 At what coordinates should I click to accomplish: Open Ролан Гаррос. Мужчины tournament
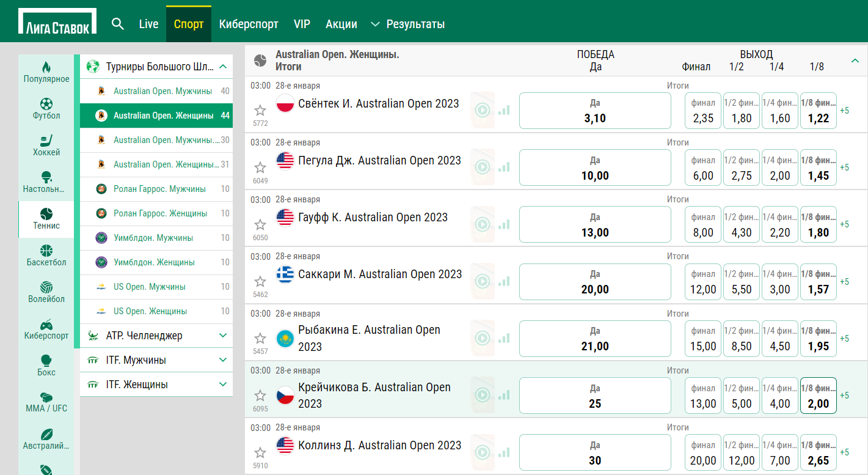click(x=156, y=189)
